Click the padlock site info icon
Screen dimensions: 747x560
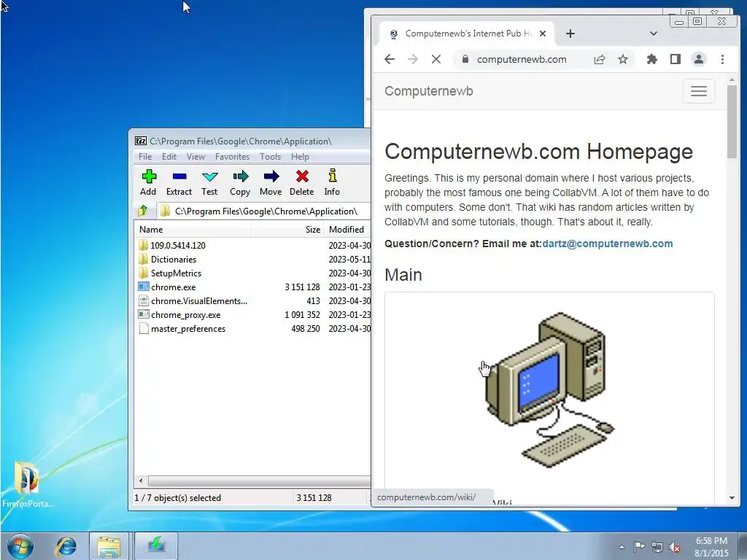point(465,59)
